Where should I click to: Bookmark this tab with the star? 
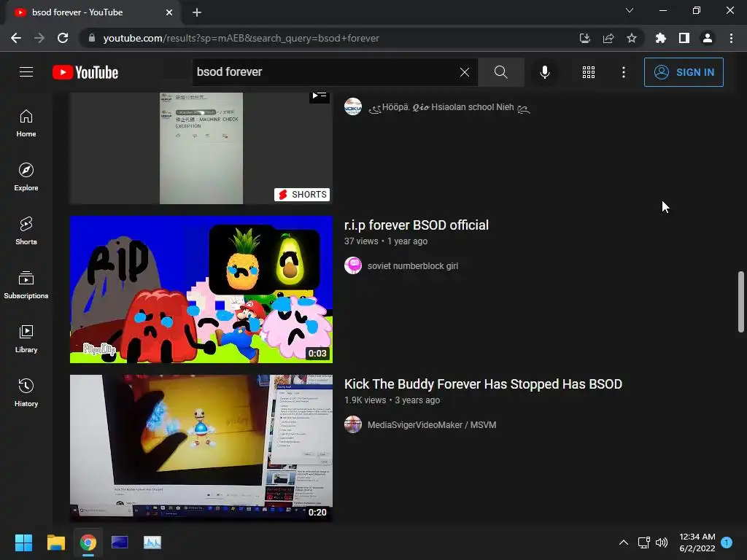click(x=632, y=38)
